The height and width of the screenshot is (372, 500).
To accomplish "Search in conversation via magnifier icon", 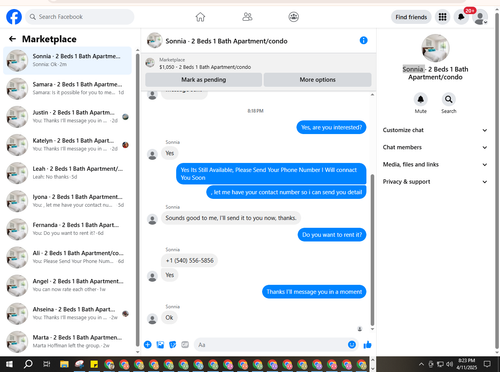I will pyautogui.click(x=449, y=99).
